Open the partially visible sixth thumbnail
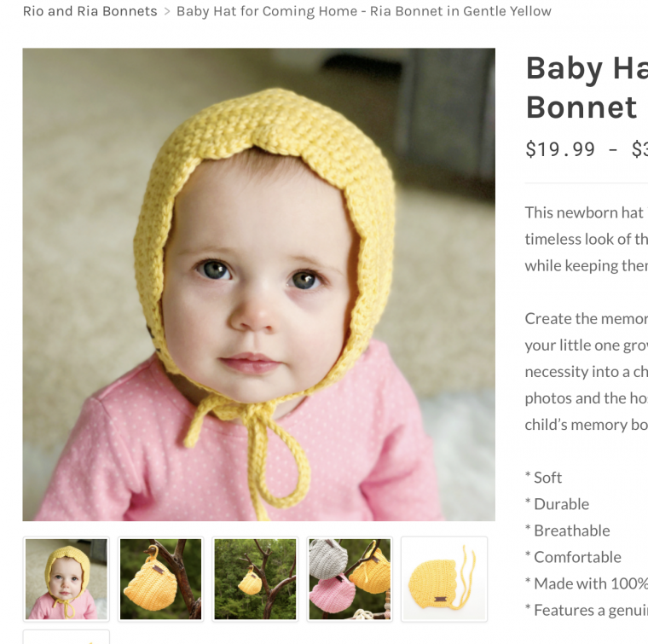 [67, 636]
